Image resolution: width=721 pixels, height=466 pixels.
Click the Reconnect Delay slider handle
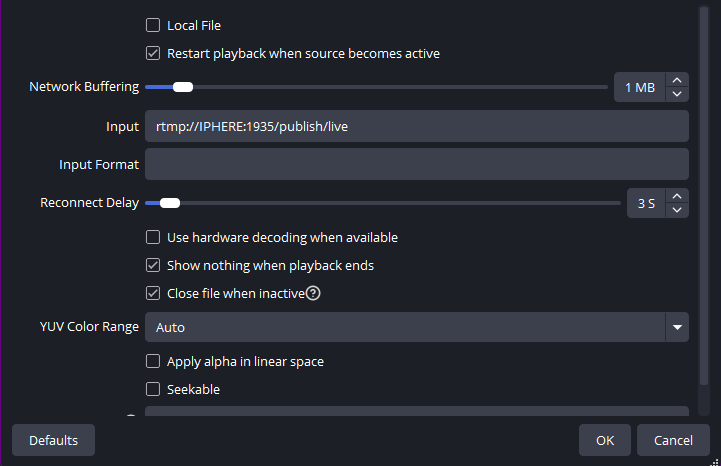tap(170, 203)
